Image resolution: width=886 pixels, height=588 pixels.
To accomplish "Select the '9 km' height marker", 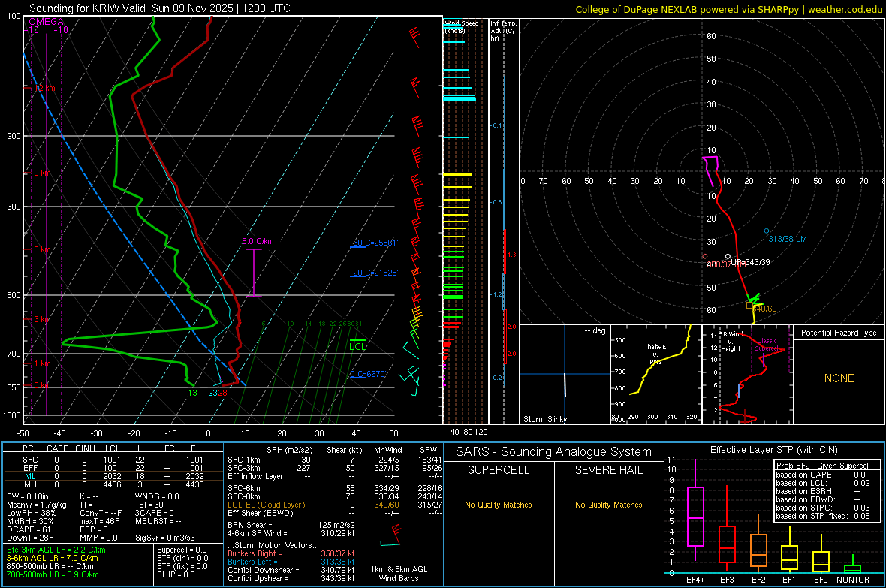I will point(42,173).
